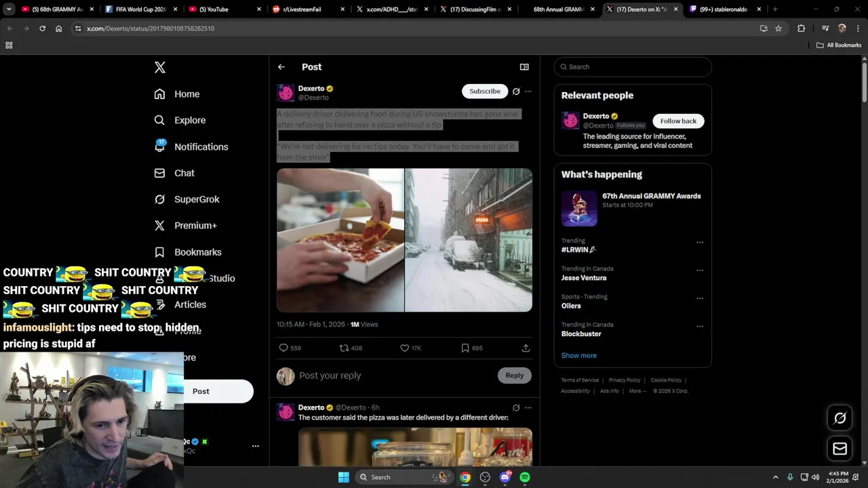Click Grok icon on Dexerto reply post
Viewport: 868px width, 488px height.
coord(516,407)
